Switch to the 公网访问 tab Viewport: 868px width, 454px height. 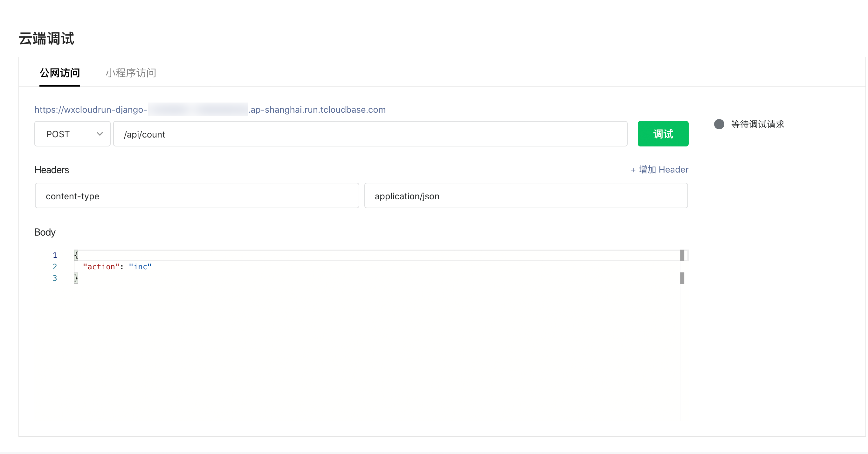coord(60,73)
